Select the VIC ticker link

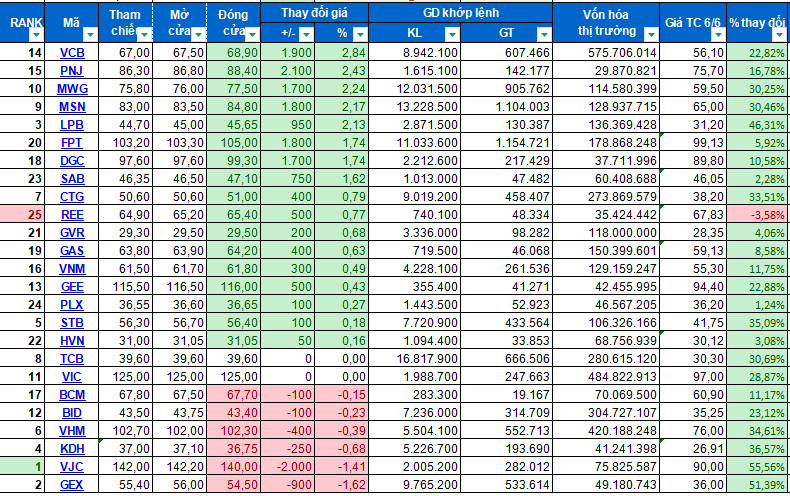tap(72, 377)
